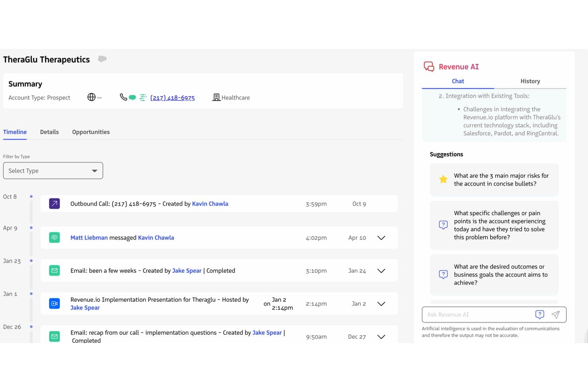Click the globe website icon in Summary
The width and height of the screenshot is (588, 392).
click(x=91, y=97)
